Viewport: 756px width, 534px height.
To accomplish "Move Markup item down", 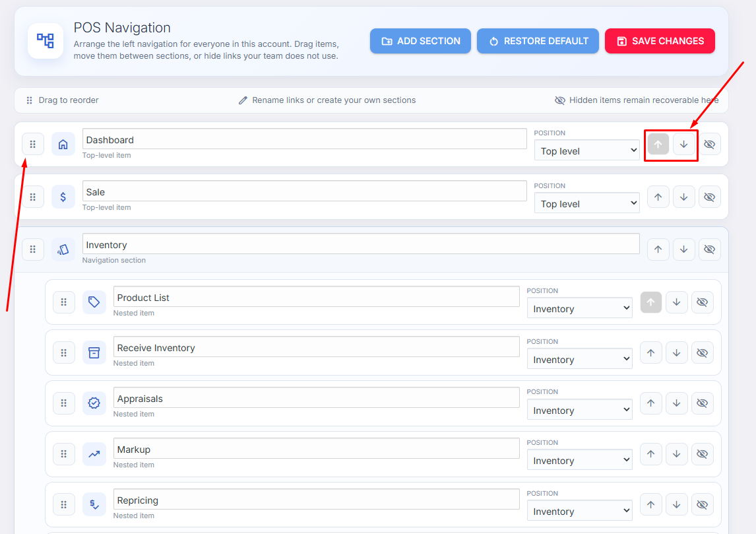I will (x=676, y=454).
